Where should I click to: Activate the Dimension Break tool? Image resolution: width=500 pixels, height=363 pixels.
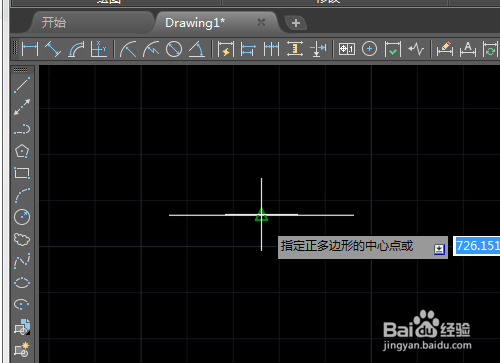[318, 49]
